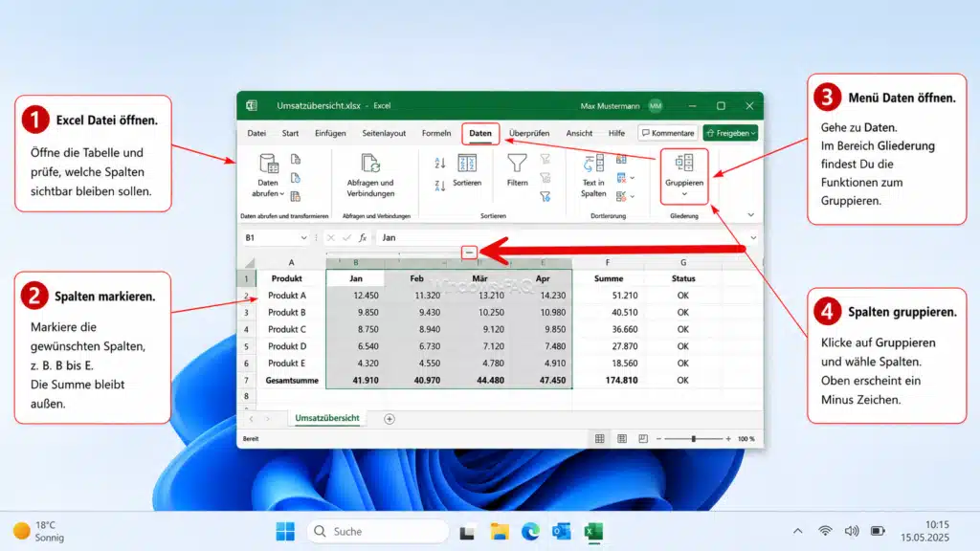Select the Umsatzübersicht sheet tab

pyautogui.click(x=327, y=418)
